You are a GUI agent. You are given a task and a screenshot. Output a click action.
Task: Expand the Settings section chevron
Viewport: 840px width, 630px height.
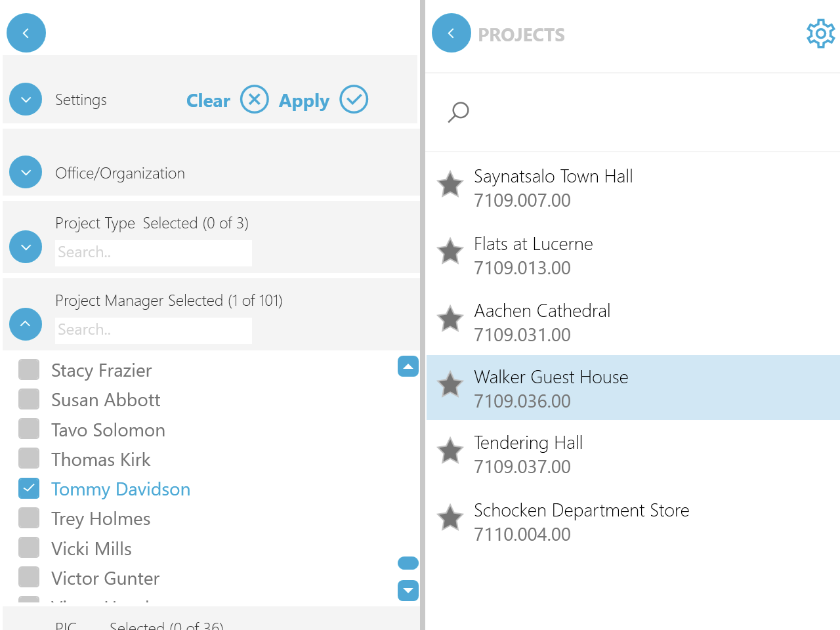coord(26,100)
